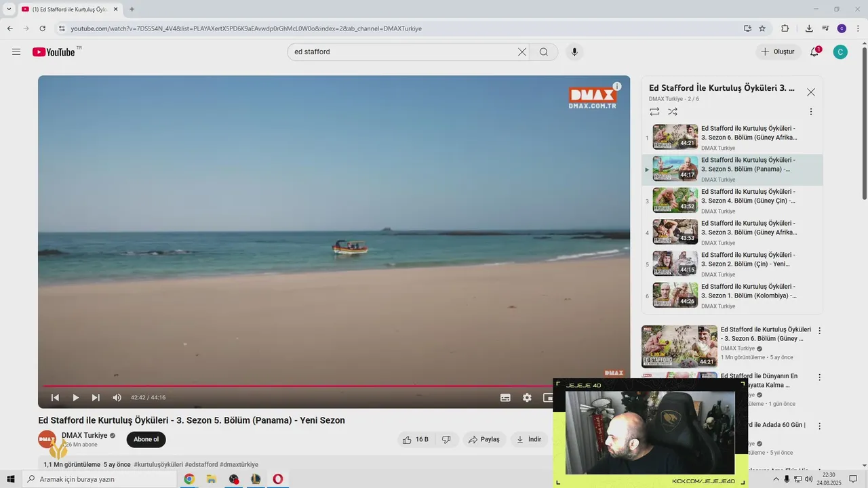Image resolution: width=868 pixels, height=488 pixels.
Task: Run the search with the magnifier button
Action: [544, 52]
